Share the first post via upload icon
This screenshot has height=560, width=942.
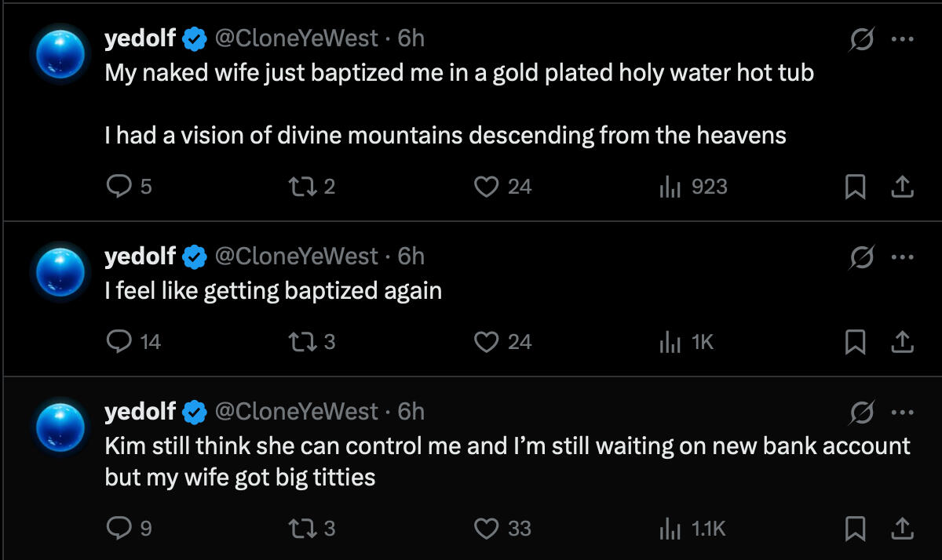tap(903, 187)
